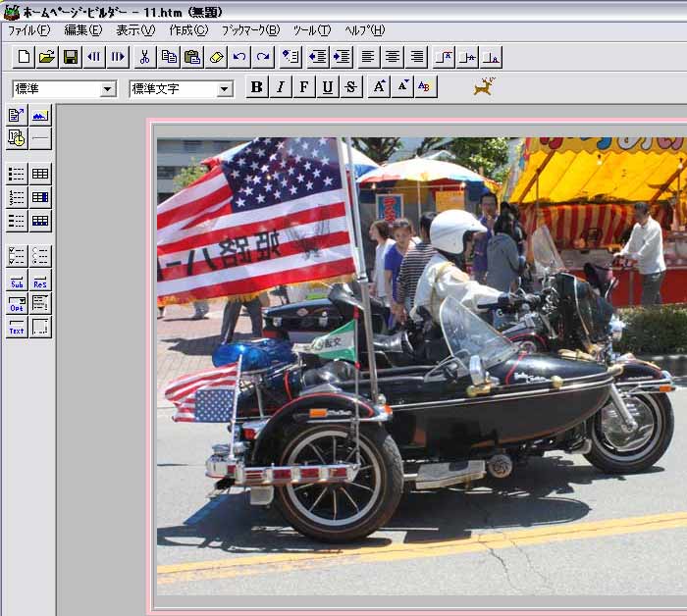This screenshot has height=616, width=687.
Task: Insert a horizontal rule line
Action: tap(40, 138)
